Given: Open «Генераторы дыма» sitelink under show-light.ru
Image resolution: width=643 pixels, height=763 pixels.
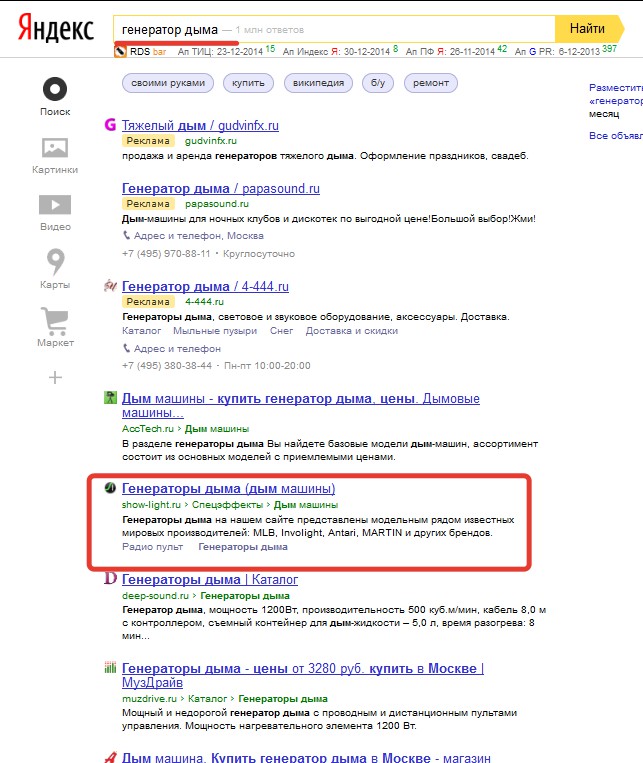Looking at the screenshot, I should [243, 547].
